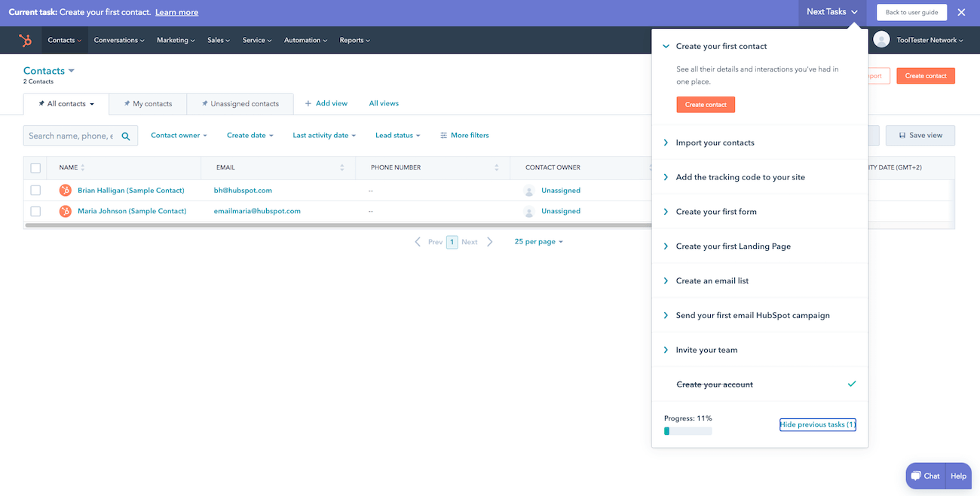Open the Chat bubble widget
Image resolution: width=980 pixels, height=496 pixels.
tap(926, 476)
